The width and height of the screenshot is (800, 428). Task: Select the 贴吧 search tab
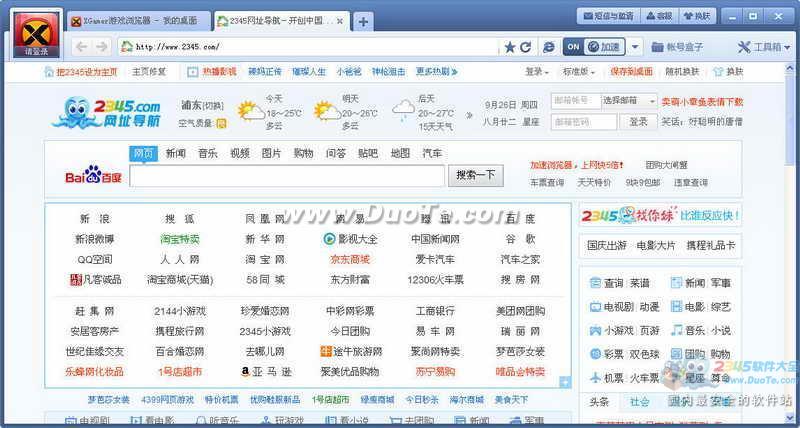(x=368, y=153)
